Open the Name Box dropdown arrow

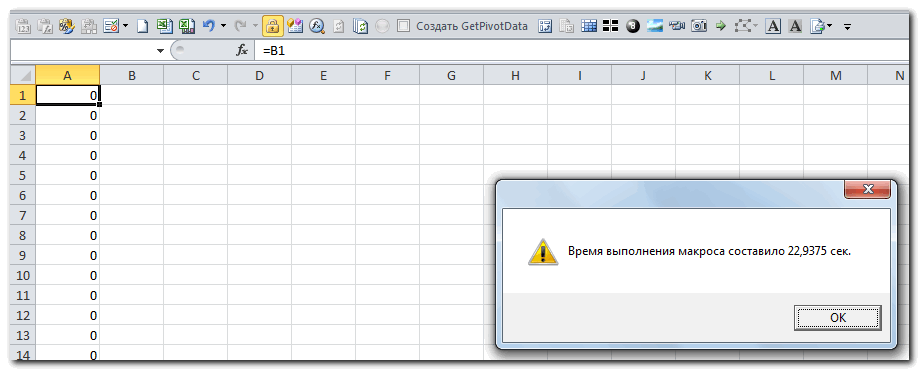[x=161, y=51]
